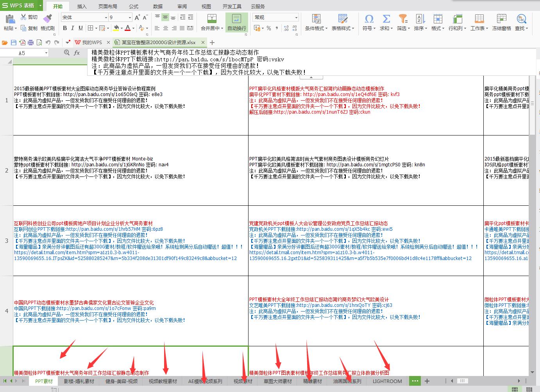Click the Filter (筛选) funnel icon

pyautogui.click(x=402, y=19)
